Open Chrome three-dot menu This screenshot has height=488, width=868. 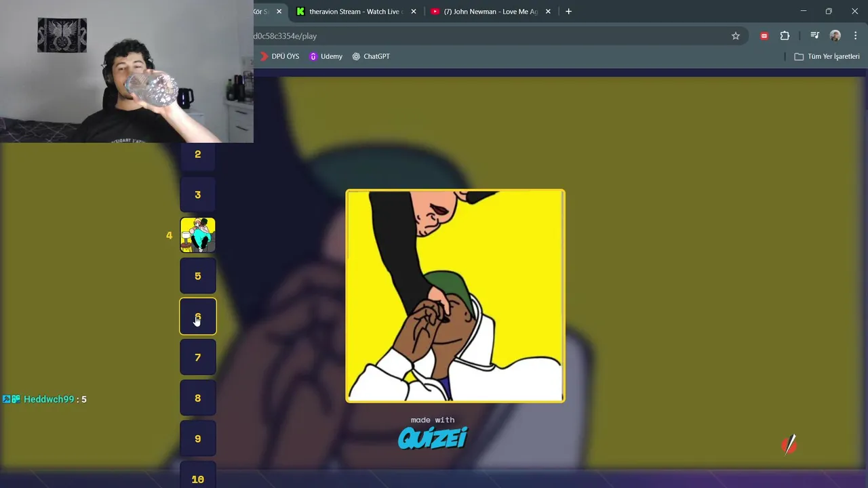856,36
